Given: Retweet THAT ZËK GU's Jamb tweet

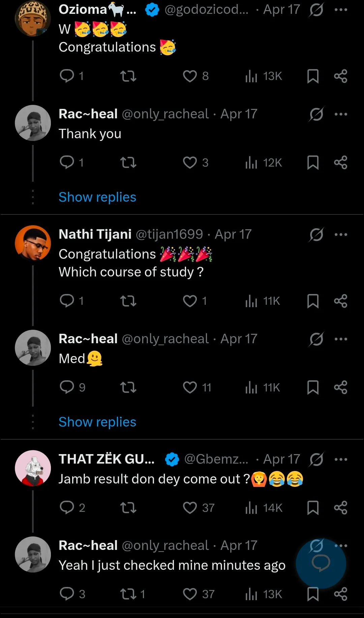Looking at the screenshot, I should [128, 508].
